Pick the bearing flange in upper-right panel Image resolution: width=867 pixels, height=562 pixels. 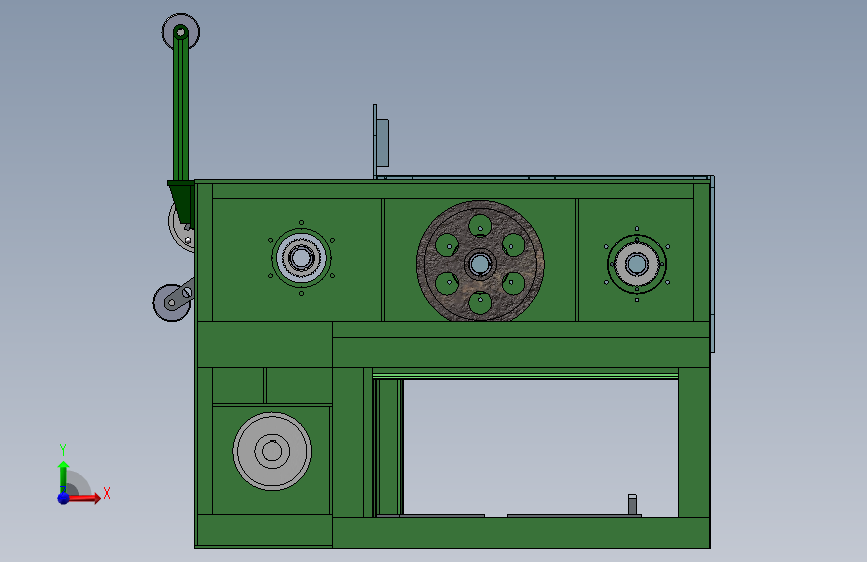click(x=636, y=264)
